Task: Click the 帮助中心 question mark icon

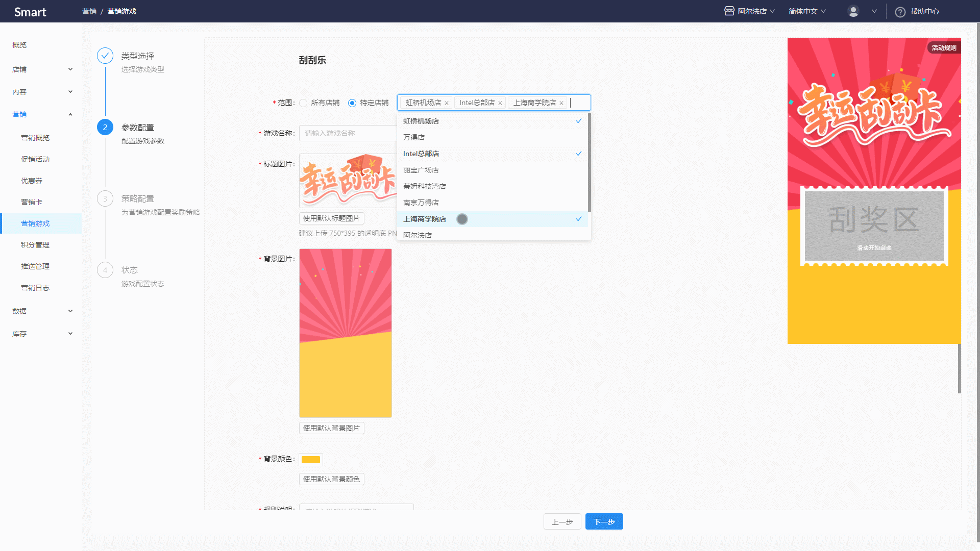Action: (900, 12)
